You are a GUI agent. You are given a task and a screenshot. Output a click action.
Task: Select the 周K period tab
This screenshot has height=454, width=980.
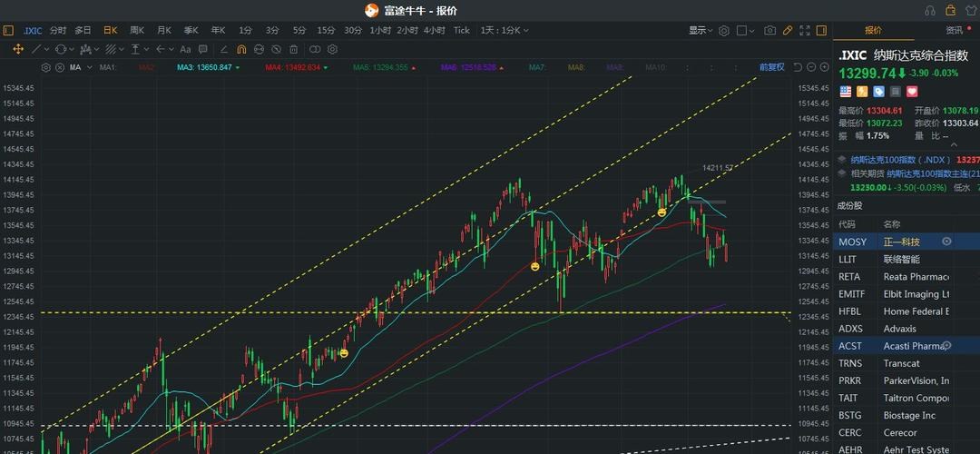(x=137, y=30)
